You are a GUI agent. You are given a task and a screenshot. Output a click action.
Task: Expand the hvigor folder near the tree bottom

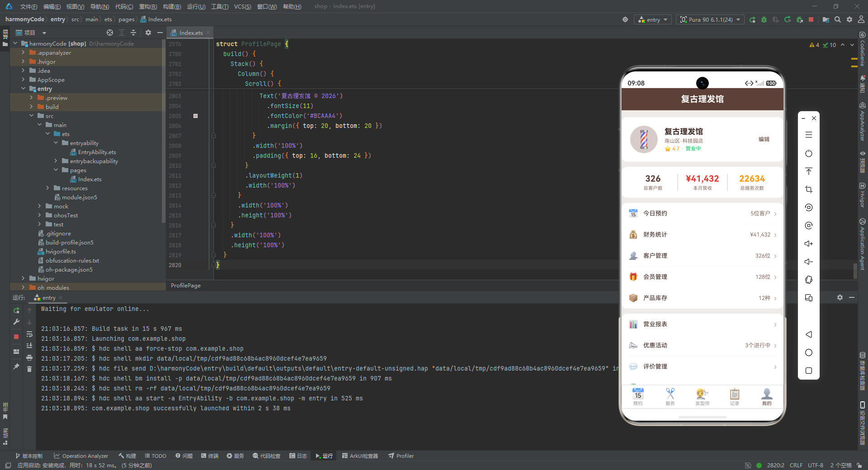(x=23, y=278)
